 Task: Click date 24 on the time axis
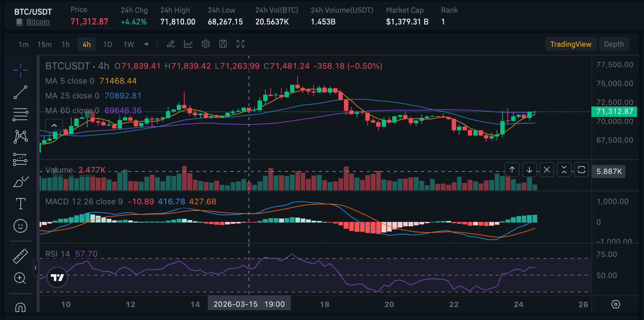tap(519, 304)
